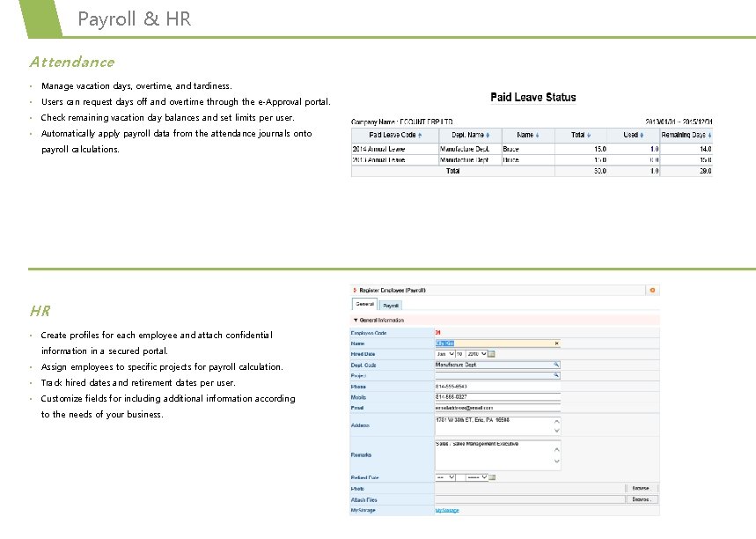
Task: Sort by Paid Leave Code arrow icon
Action: 420,136
